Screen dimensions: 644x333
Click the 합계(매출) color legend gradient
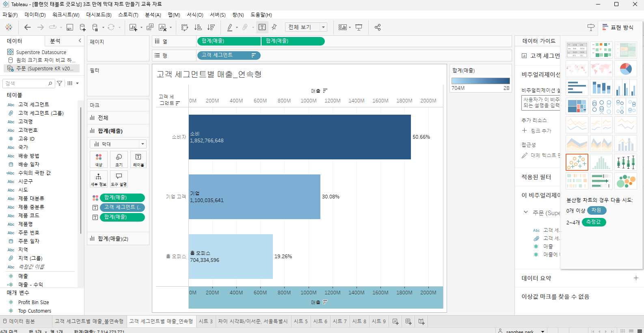point(480,81)
